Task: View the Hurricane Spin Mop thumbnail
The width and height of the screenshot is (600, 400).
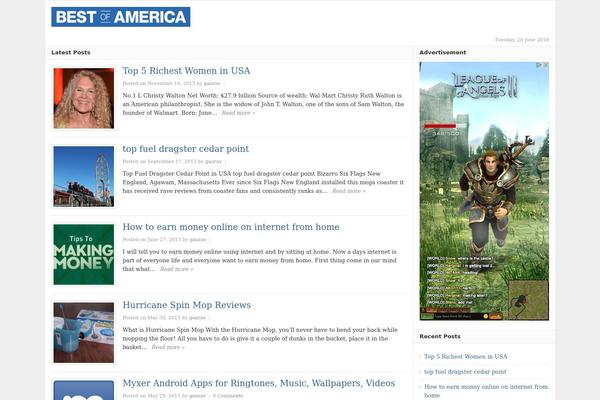Action: (84, 333)
